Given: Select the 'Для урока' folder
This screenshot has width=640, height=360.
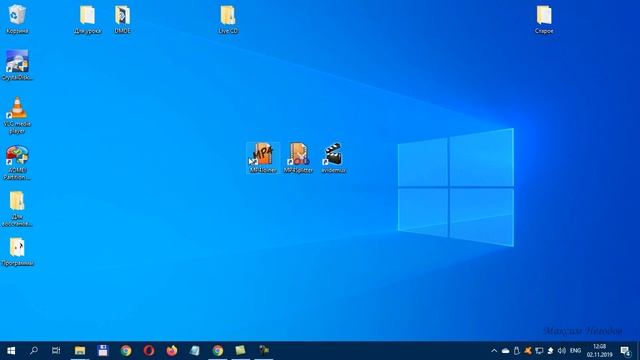Looking at the screenshot, I should (87, 19).
